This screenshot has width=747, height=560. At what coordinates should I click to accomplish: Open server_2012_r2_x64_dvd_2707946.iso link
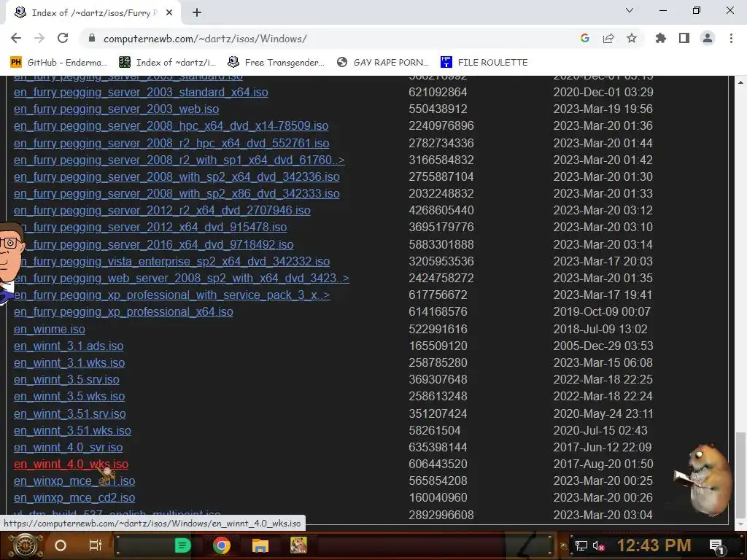162,211
